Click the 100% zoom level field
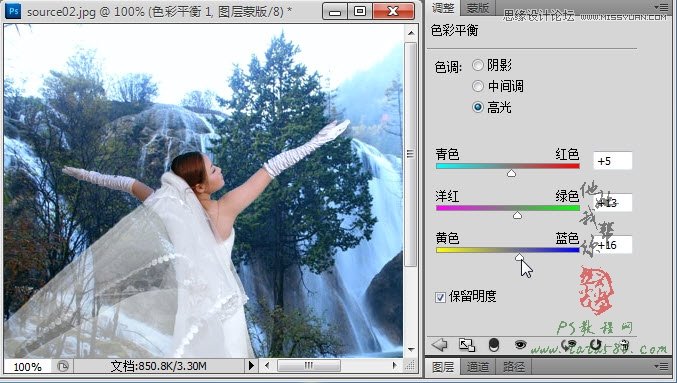 28,367
